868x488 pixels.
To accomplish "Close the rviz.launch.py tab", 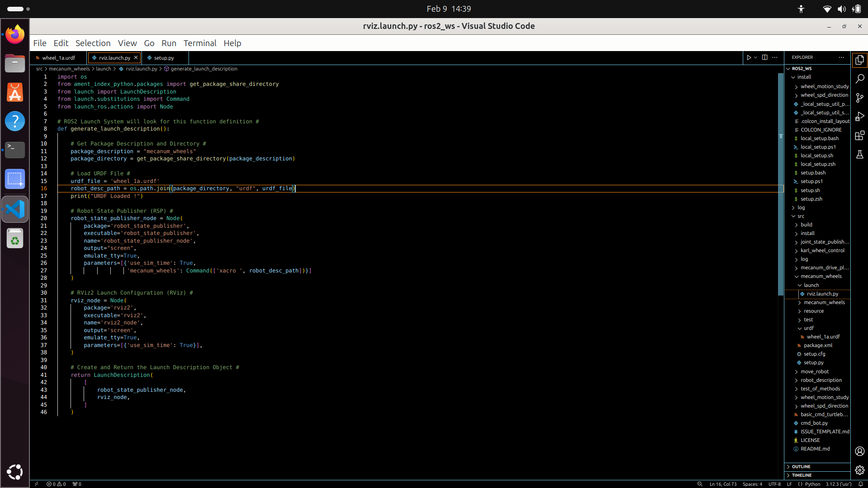I will coord(136,58).
